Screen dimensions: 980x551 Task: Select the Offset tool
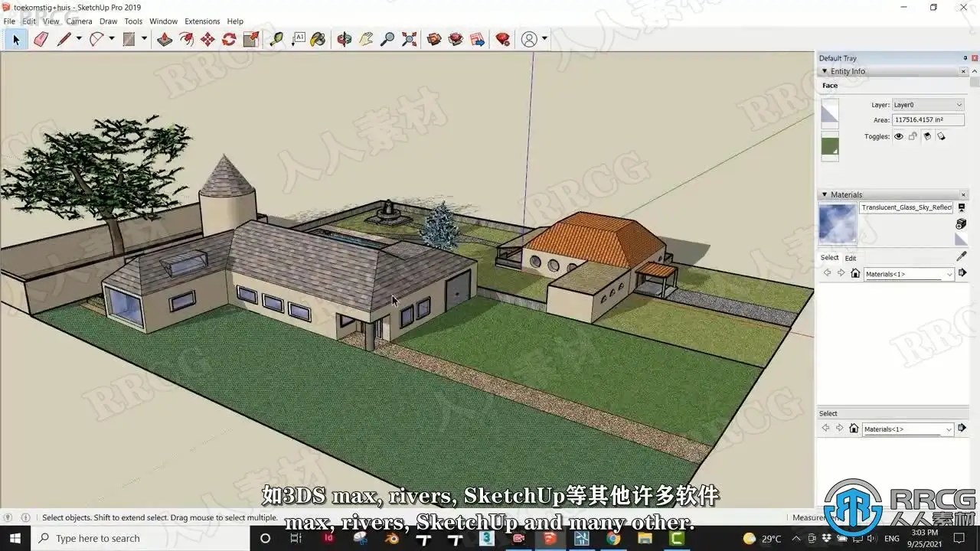[x=186, y=39]
